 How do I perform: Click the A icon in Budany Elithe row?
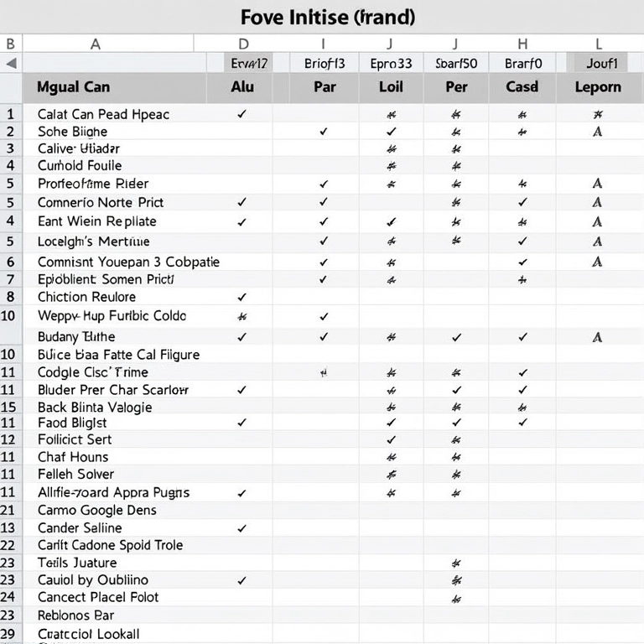coord(597,337)
